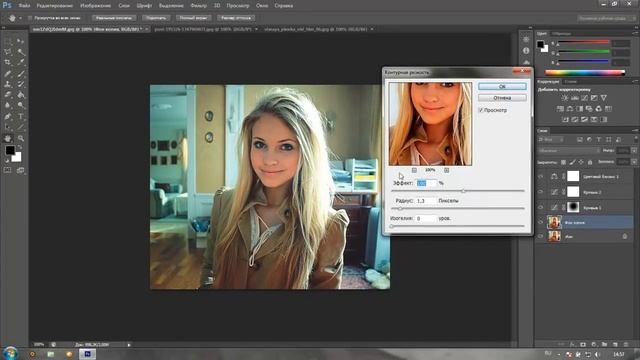The image size is (640, 360).
Task: Open the Редактирование menu
Action: [x=55, y=6]
